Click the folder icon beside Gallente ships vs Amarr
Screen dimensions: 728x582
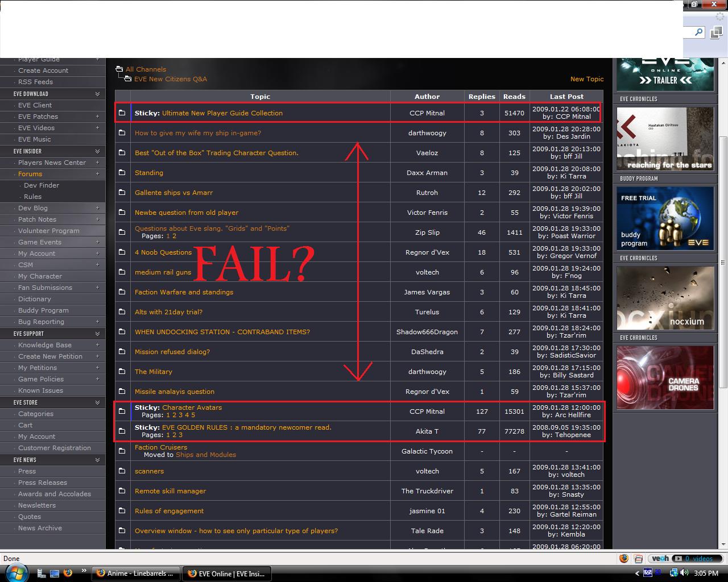(122, 193)
